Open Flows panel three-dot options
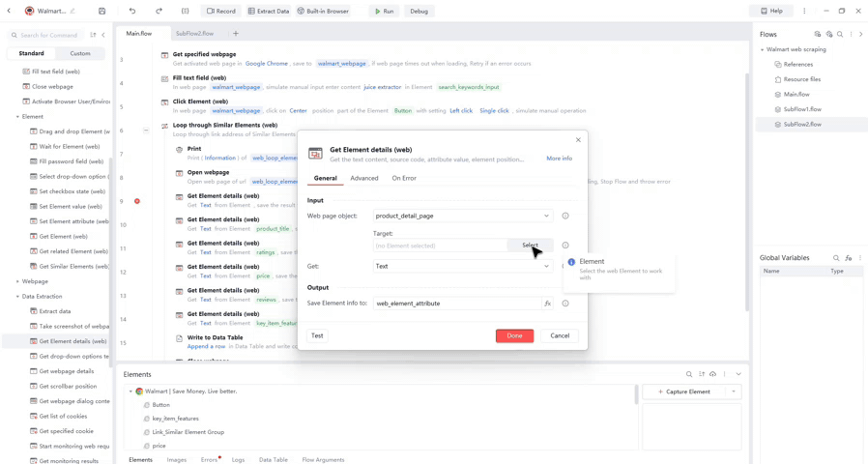This screenshot has height=464, width=868. pos(852,35)
